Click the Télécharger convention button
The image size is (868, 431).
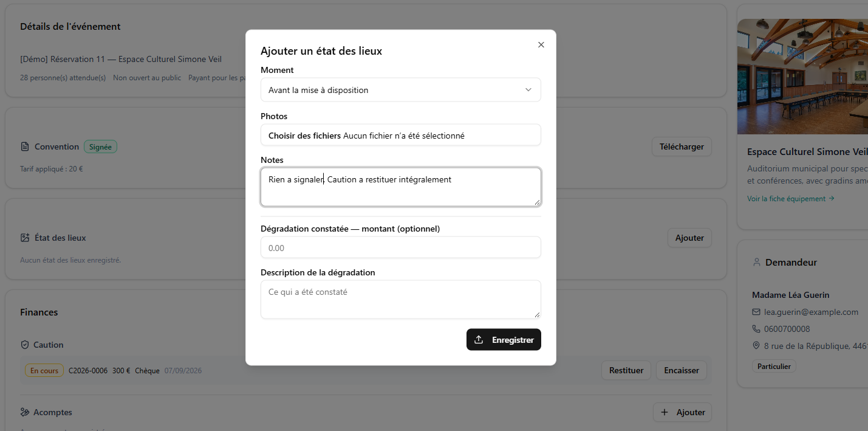pos(682,147)
